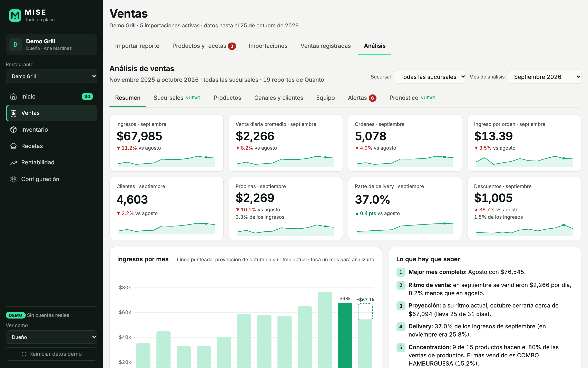Click the Inicio home icon

click(14, 96)
